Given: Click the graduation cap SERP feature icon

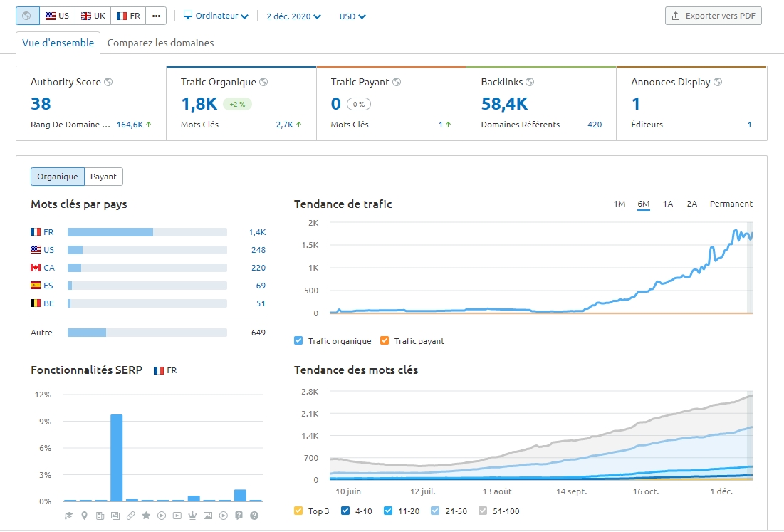Looking at the screenshot, I should (x=69, y=515).
